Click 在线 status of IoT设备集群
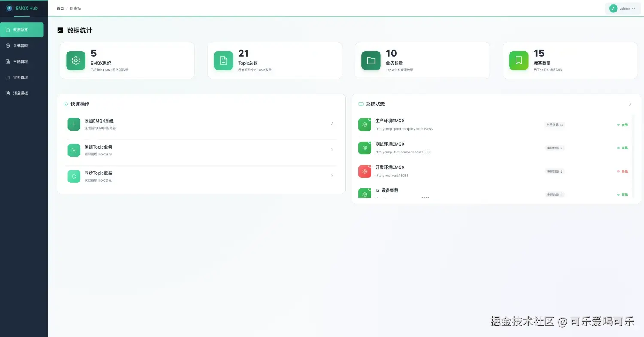Screen dimensions: 644x337 pos(623,194)
